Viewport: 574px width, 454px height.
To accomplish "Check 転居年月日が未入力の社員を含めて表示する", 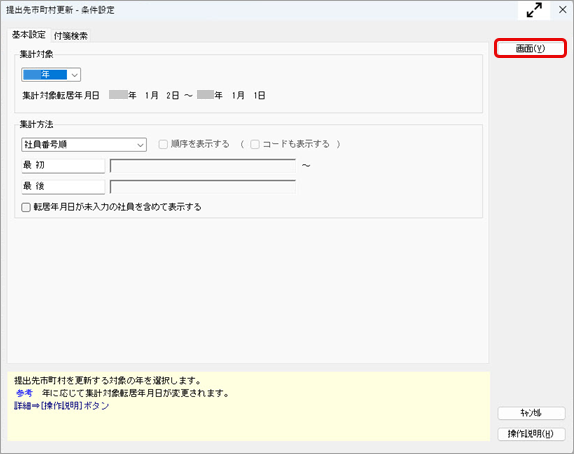I will pyautogui.click(x=26, y=208).
